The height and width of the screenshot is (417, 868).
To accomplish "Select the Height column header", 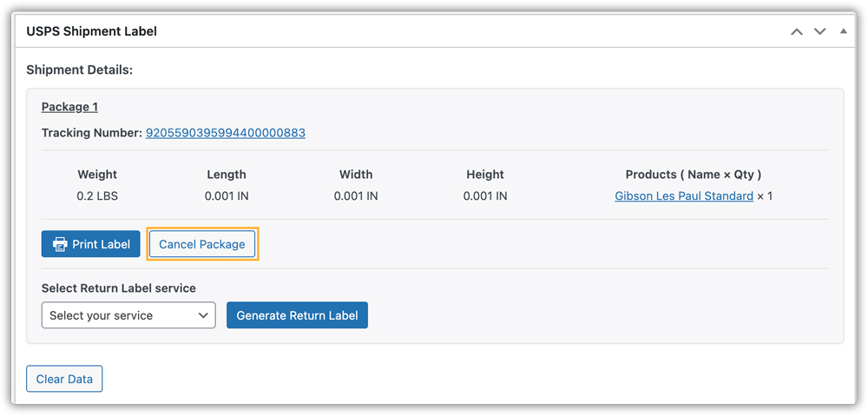I will [484, 175].
